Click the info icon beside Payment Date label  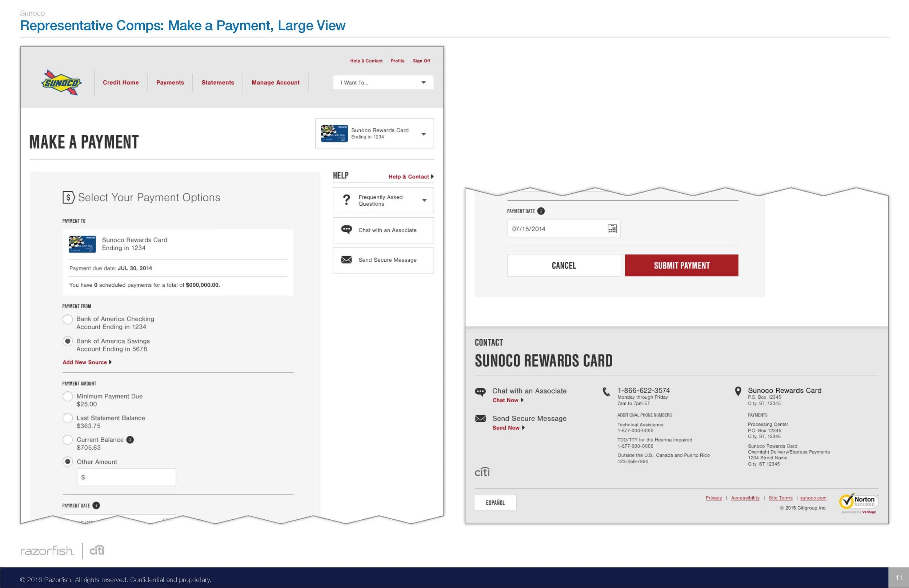(x=541, y=211)
